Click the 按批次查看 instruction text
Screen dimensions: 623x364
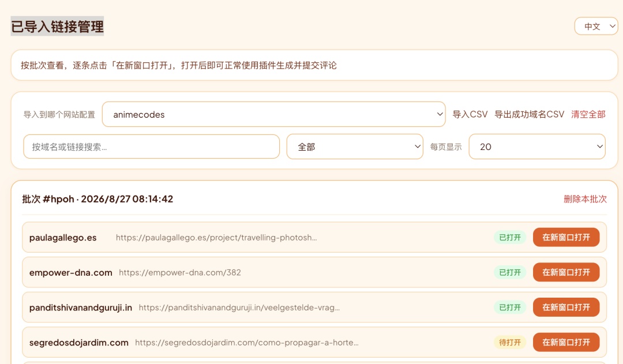[x=179, y=66]
